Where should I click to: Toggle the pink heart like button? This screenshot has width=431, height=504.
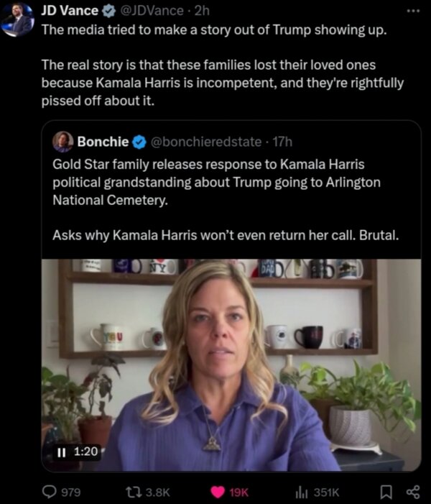pyautogui.click(x=215, y=492)
